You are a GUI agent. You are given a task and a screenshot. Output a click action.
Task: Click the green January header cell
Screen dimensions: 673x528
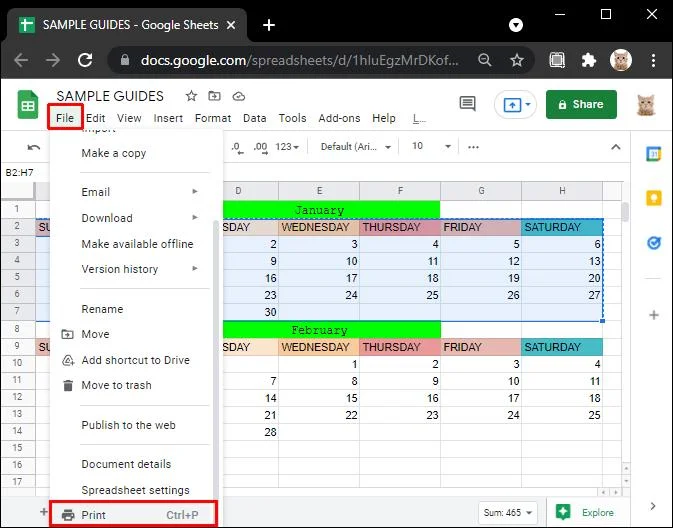point(331,210)
